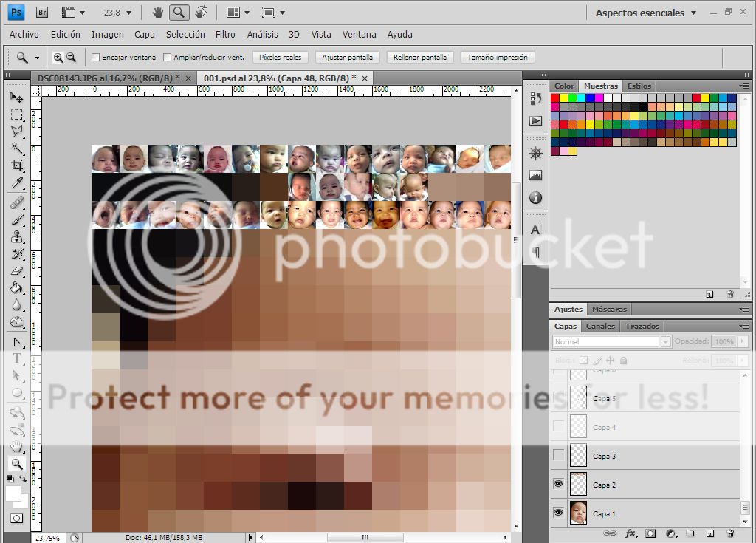Click the Tamaño impresión button

pyautogui.click(x=497, y=58)
